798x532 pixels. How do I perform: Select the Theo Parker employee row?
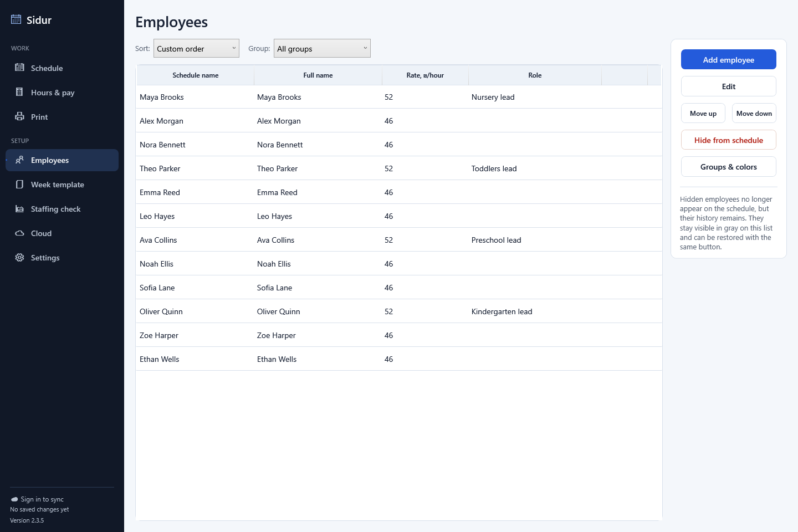pos(399,168)
